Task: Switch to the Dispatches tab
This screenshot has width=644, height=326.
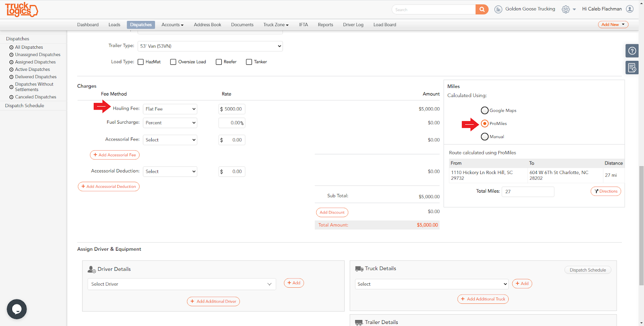Action: pos(141,25)
